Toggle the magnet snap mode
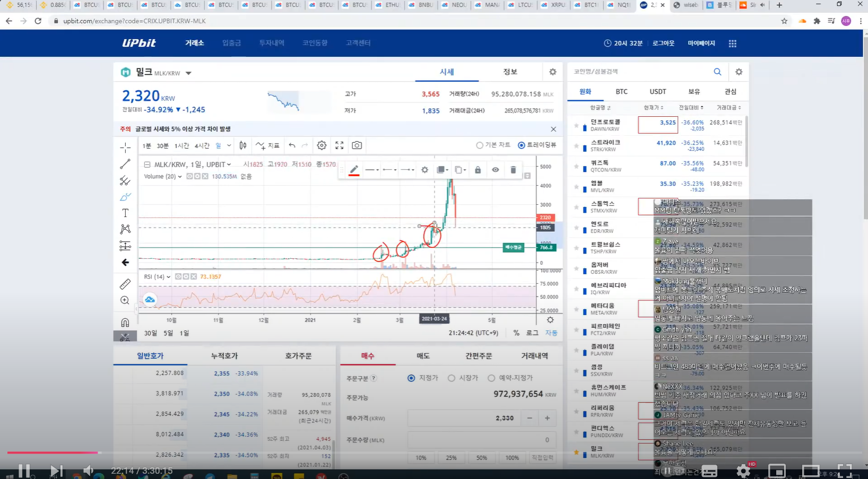868x479 pixels. click(x=125, y=322)
